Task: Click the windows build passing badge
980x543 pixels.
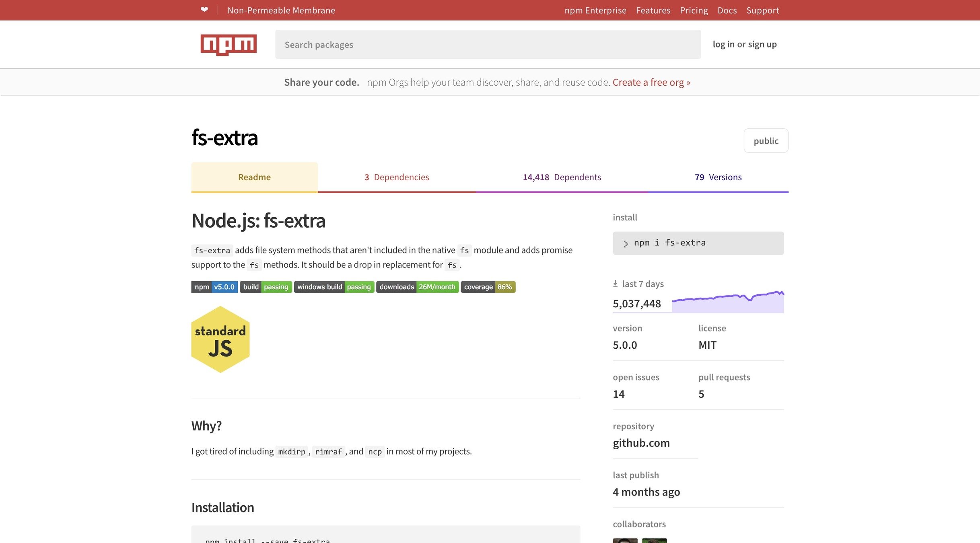Action: coord(334,287)
